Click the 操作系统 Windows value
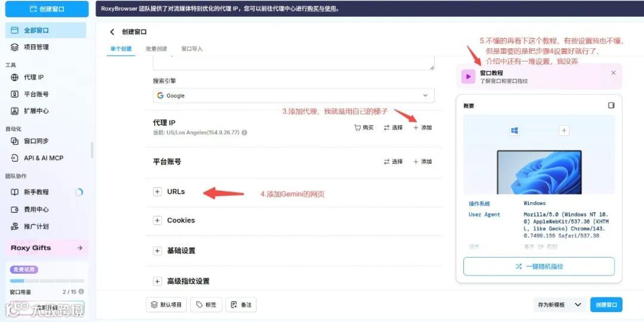Screen dimensions: 644x322 [534, 203]
